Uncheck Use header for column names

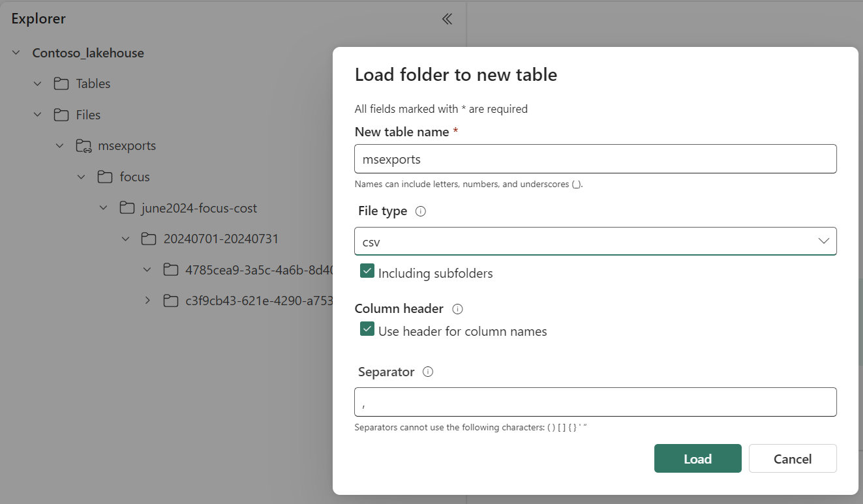(x=367, y=329)
